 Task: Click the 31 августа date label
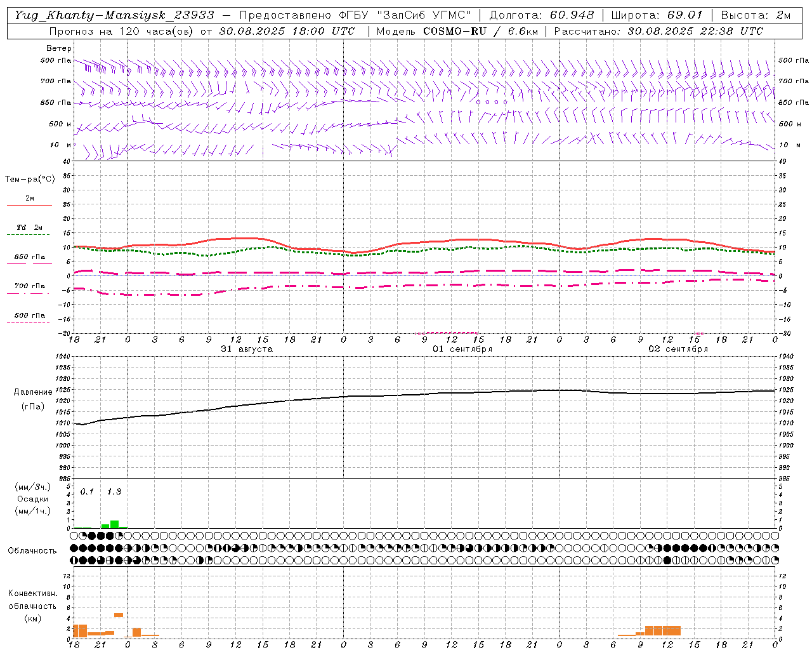(x=247, y=349)
